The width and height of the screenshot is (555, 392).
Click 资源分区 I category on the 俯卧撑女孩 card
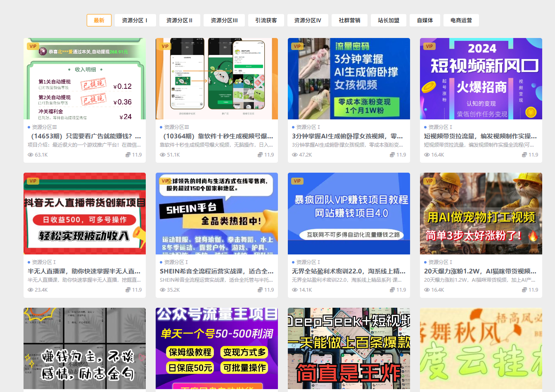(x=308, y=127)
